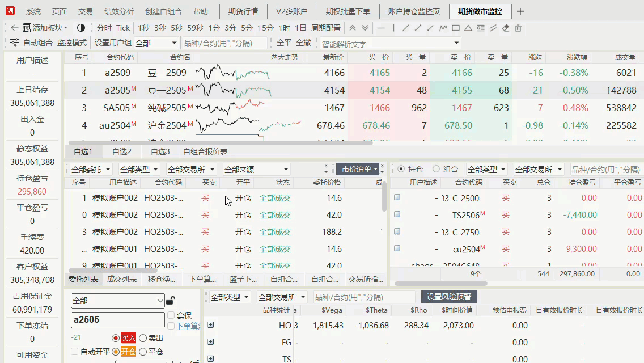Open the 设置用户组 dropdown
Image resolution: width=644 pixels, height=363 pixels.
click(157, 43)
